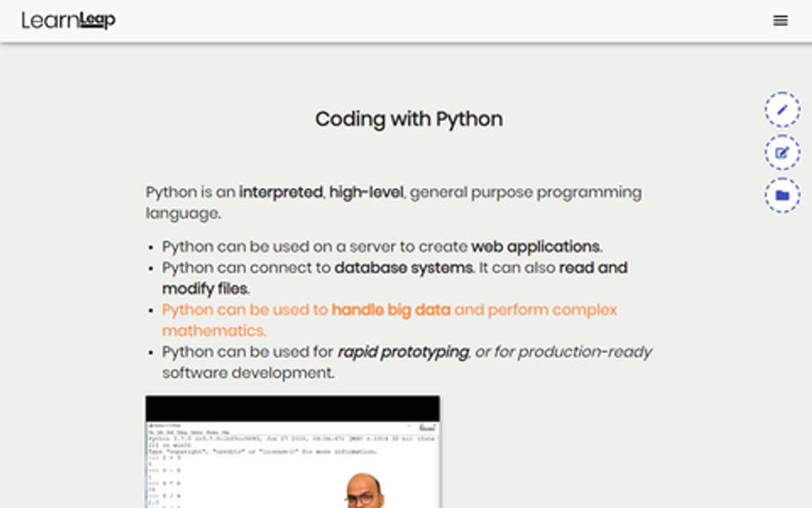Click the black bar atop the video
Viewport: 812px width, 508px height.
292,408
